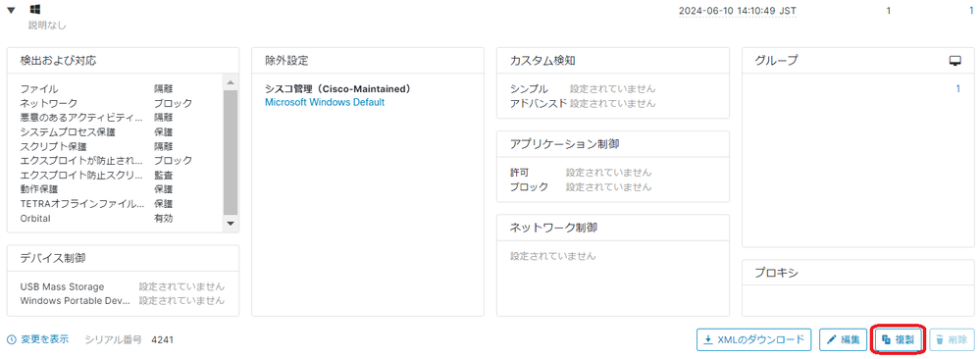Click the 2024-06-10 14:10:49 JST timestamp
980x359 pixels.
[x=738, y=11]
